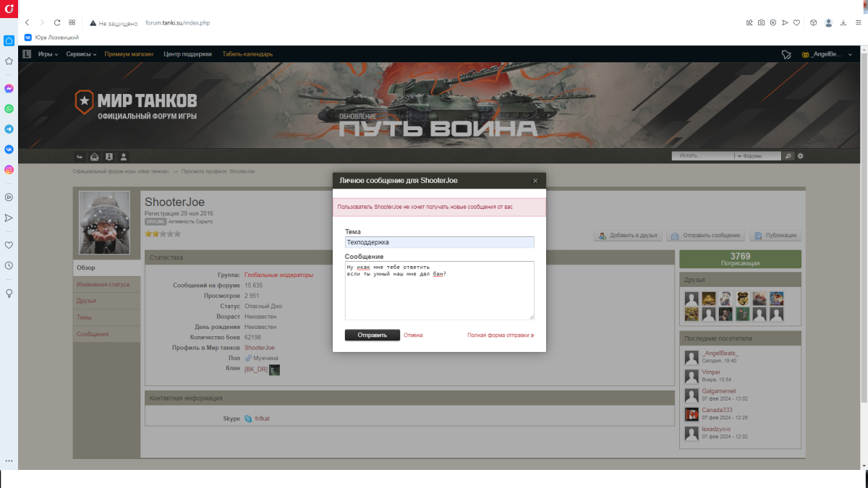Switch to the Друзья profile tab

tap(107, 301)
